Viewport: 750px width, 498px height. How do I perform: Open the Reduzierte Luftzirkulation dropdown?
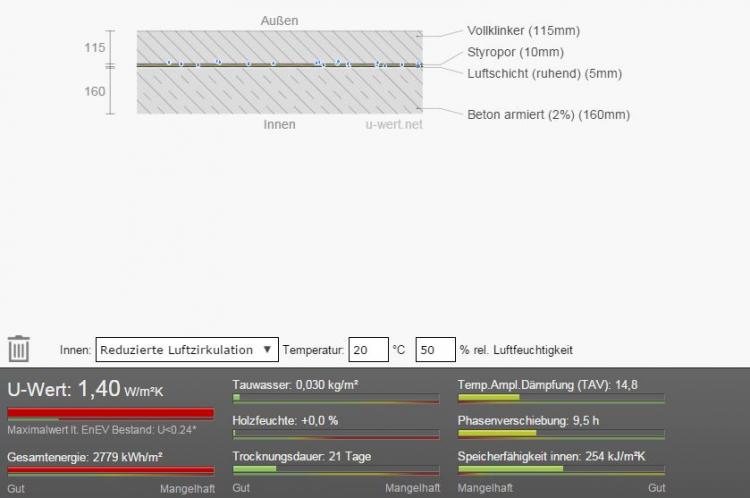tap(187, 349)
